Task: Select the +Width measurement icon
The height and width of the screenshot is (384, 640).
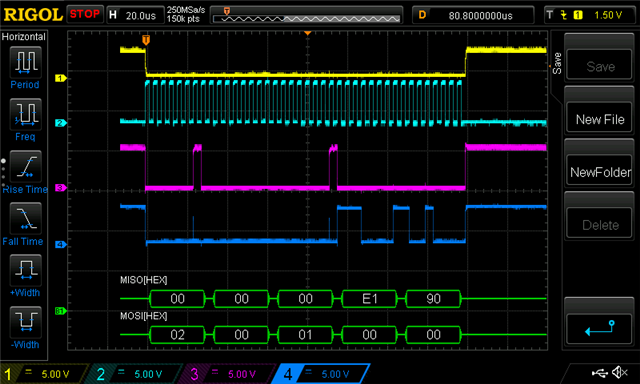Action: tap(25, 270)
